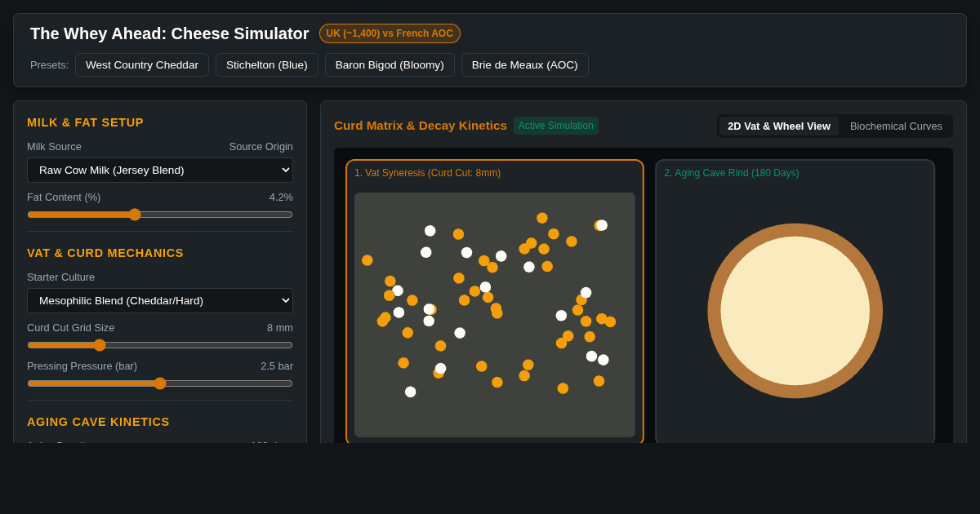Click the Active Simulation status badge
The image size is (980, 514).
[556, 126]
